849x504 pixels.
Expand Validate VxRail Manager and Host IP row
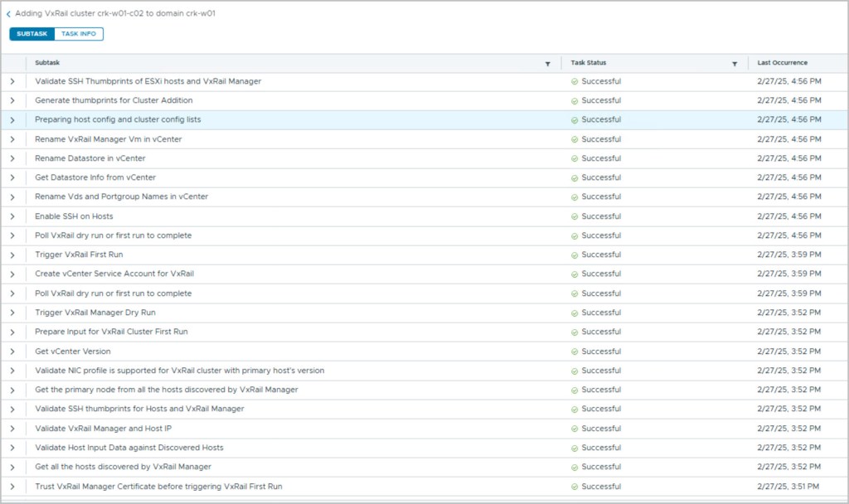(12, 429)
